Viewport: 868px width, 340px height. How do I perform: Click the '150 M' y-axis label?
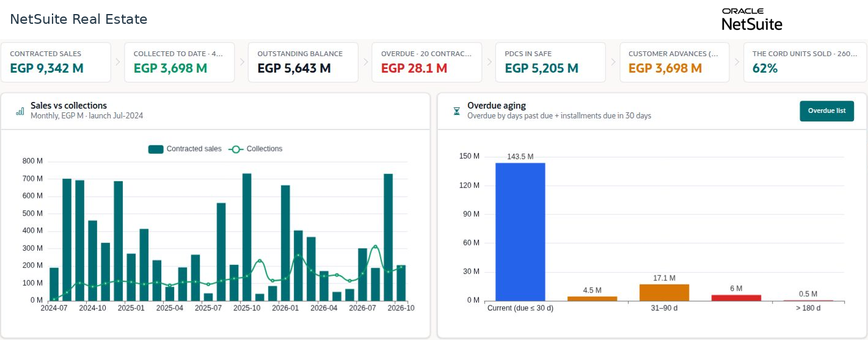click(469, 156)
